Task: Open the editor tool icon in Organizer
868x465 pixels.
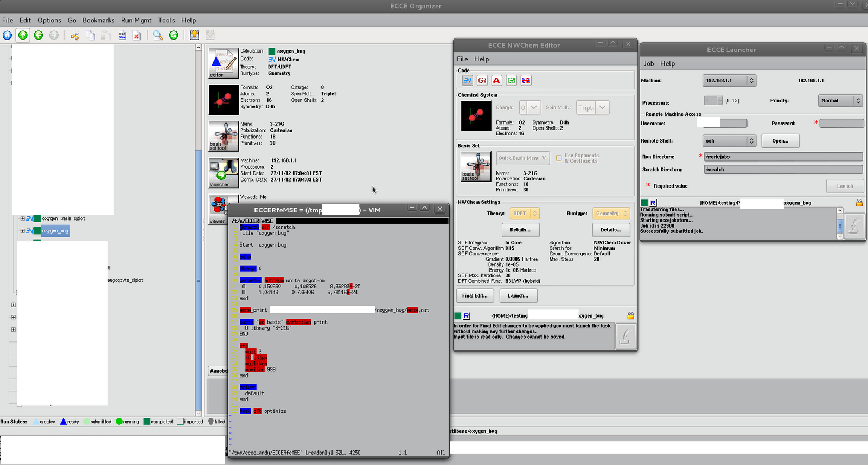Action: [x=224, y=63]
